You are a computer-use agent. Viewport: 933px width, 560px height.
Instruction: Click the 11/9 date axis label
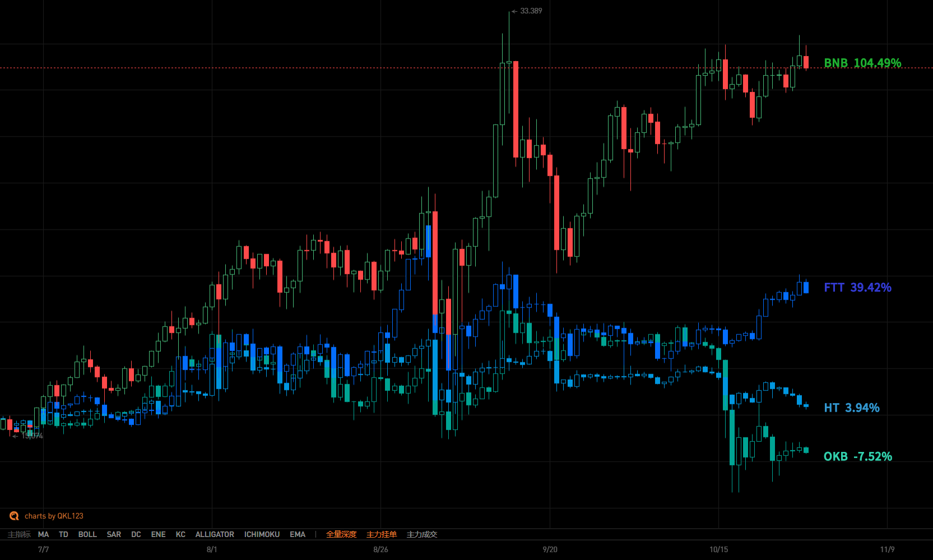point(887,549)
